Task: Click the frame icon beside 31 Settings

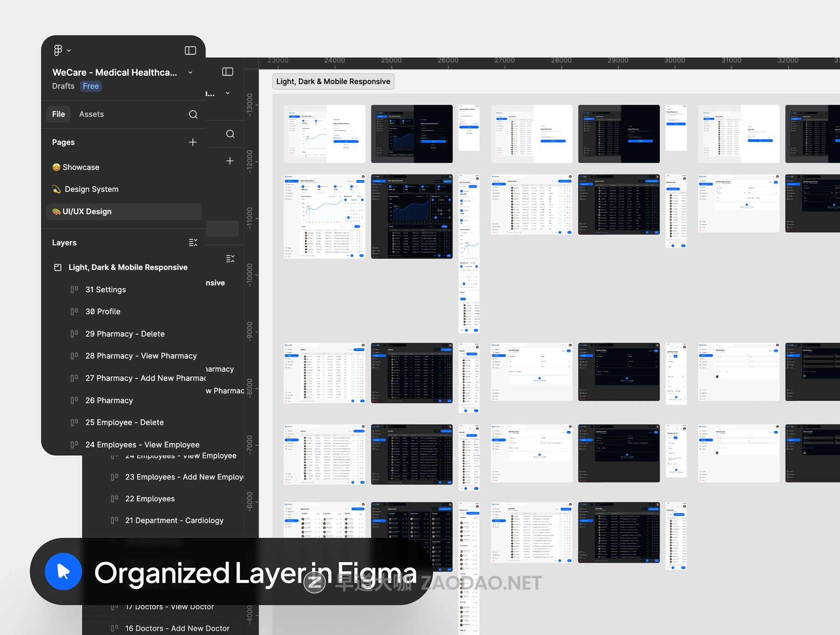Action: (x=74, y=289)
